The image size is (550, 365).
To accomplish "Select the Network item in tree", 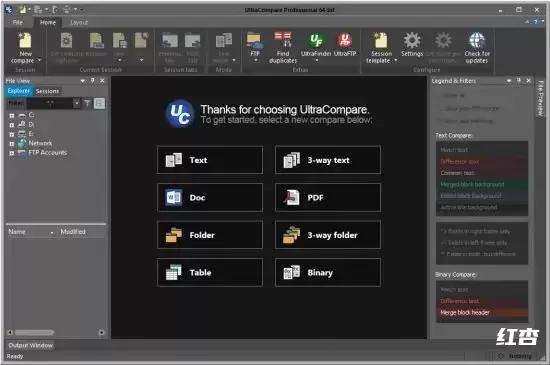I will (x=40, y=143).
